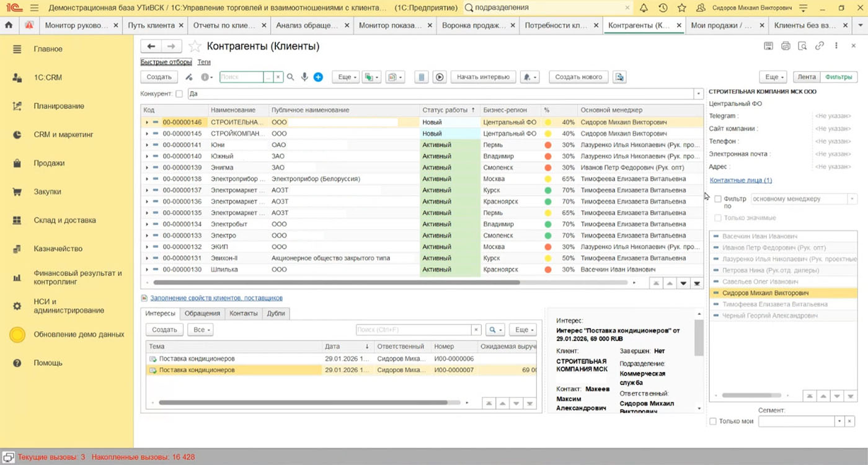Click the play circle icon in toolbar

pos(440,77)
